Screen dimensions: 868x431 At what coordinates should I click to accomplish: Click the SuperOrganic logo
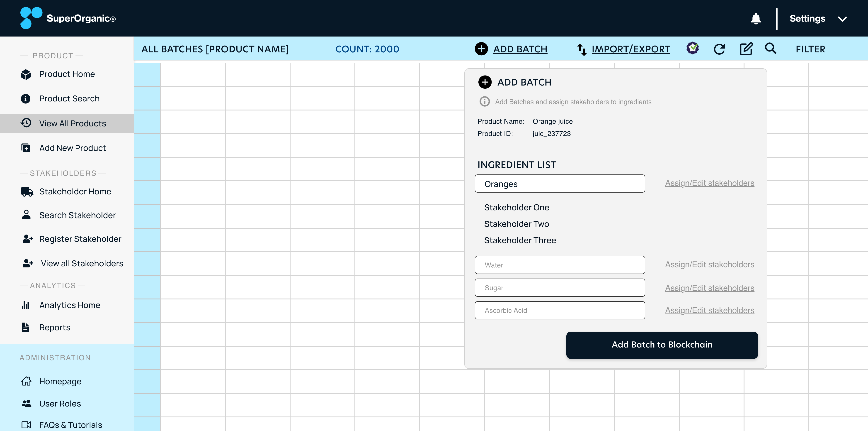[31, 18]
